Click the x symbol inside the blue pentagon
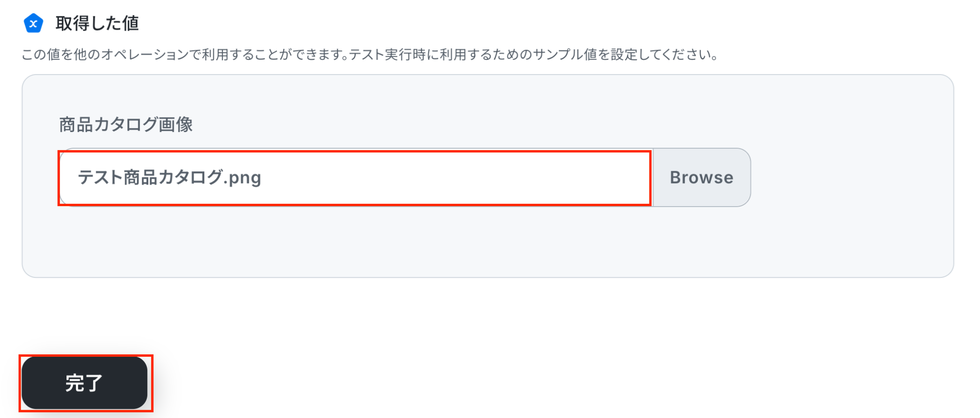The width and height of the screenshot is (980, 418). 33,23
